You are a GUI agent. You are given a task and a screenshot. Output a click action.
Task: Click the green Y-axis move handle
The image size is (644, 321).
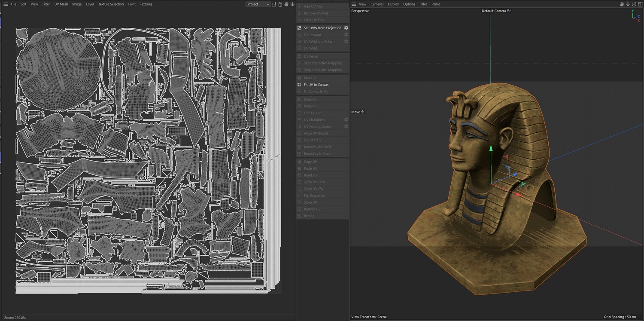point(491,148)
